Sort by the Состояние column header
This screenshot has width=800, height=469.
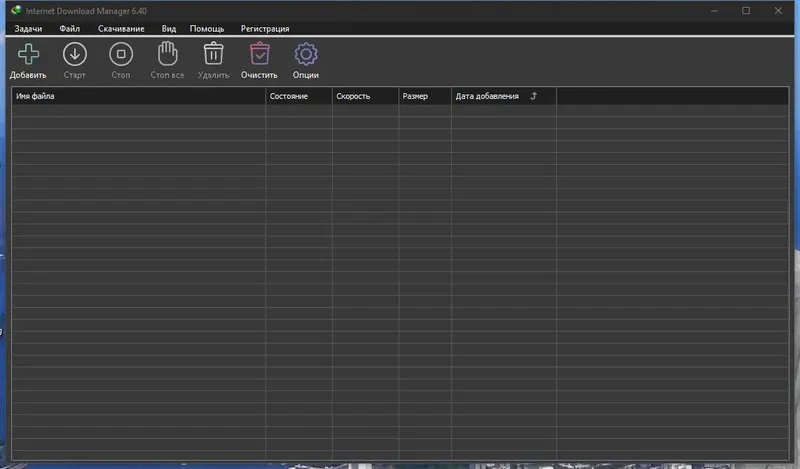[x=299, y=96]
